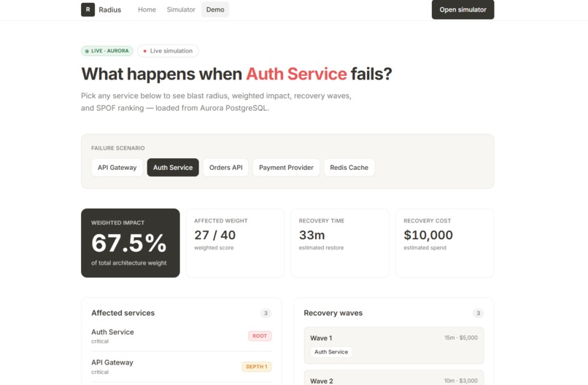
Task: Switch scenario to Payment Provider
Action: pyautogui.click(x=286, y=168)
